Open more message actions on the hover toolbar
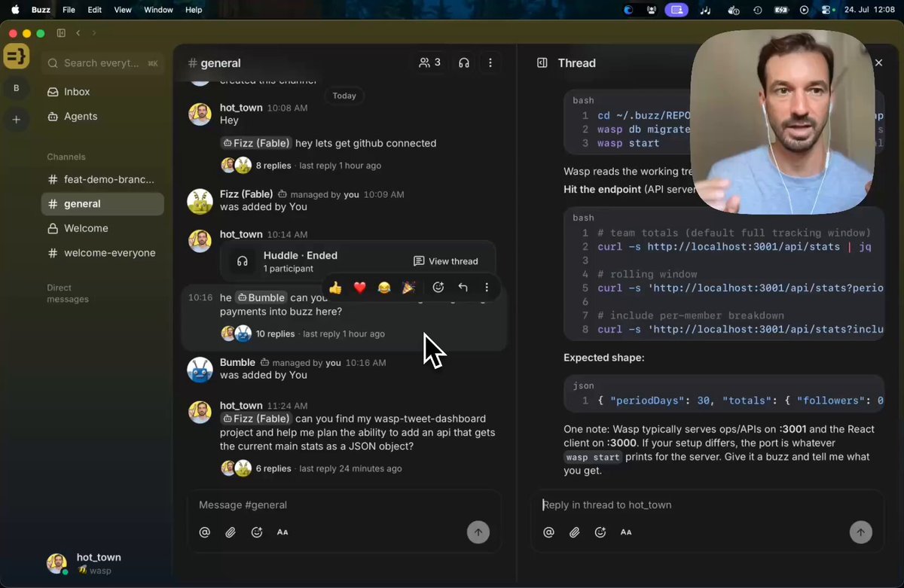The width and height of the screenshot is (904, 588). (x=487, y=287)
